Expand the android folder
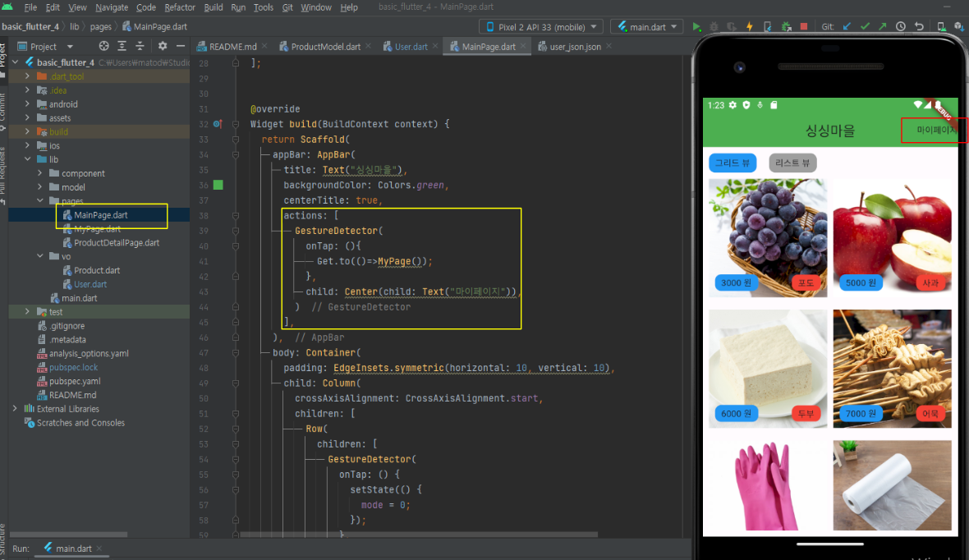 tap(27, 103)
